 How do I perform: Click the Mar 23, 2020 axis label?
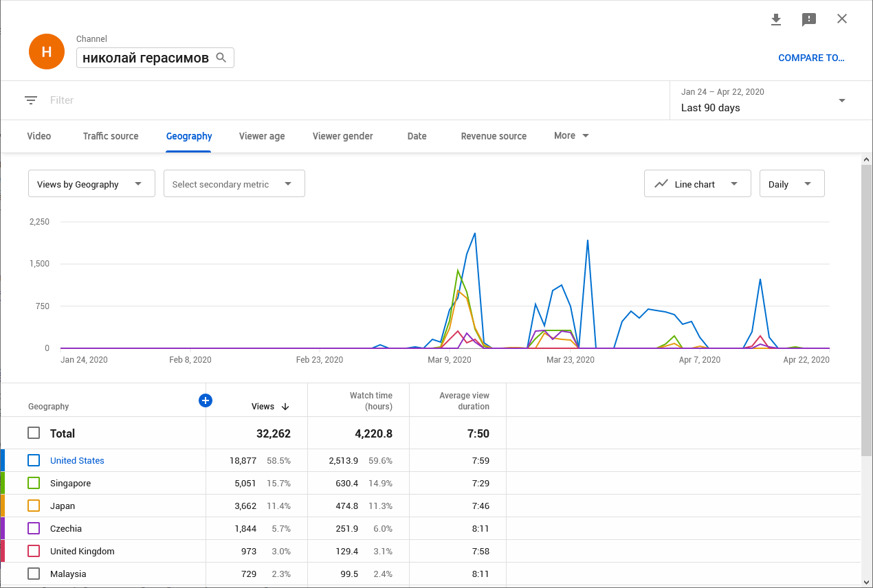point(570,359)
